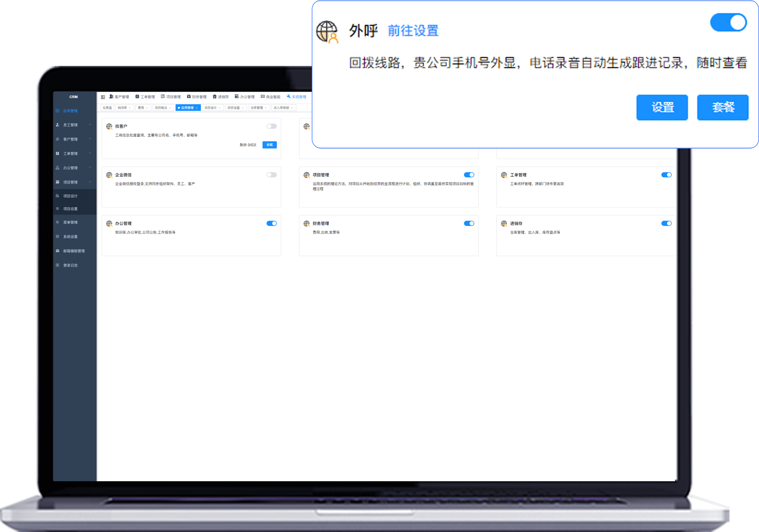Click the 项目管理 icon in the navbar
This screenshot has width=759, height=532.
(163, 97)
